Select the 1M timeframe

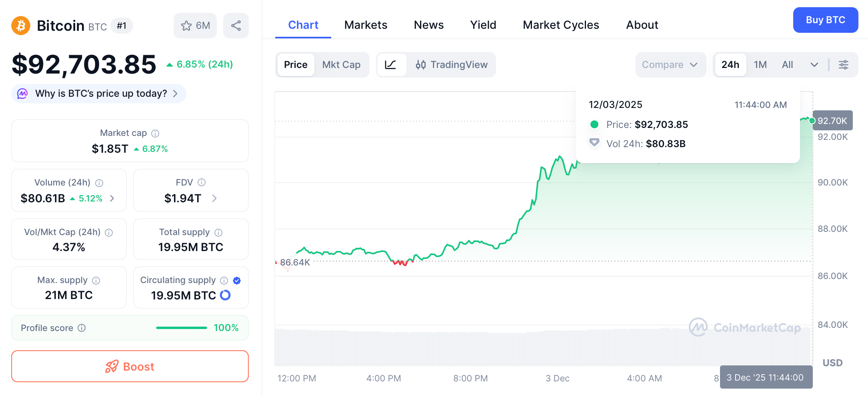(x=760, y=64)
